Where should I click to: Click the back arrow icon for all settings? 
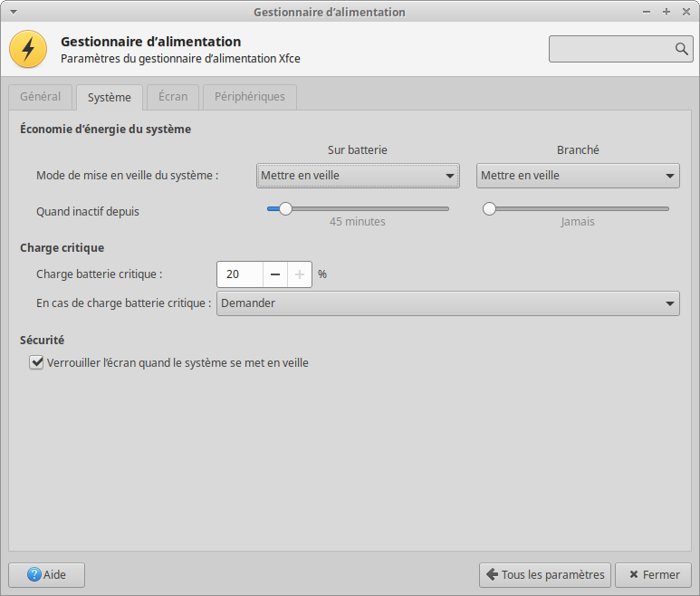click(492, 574)
